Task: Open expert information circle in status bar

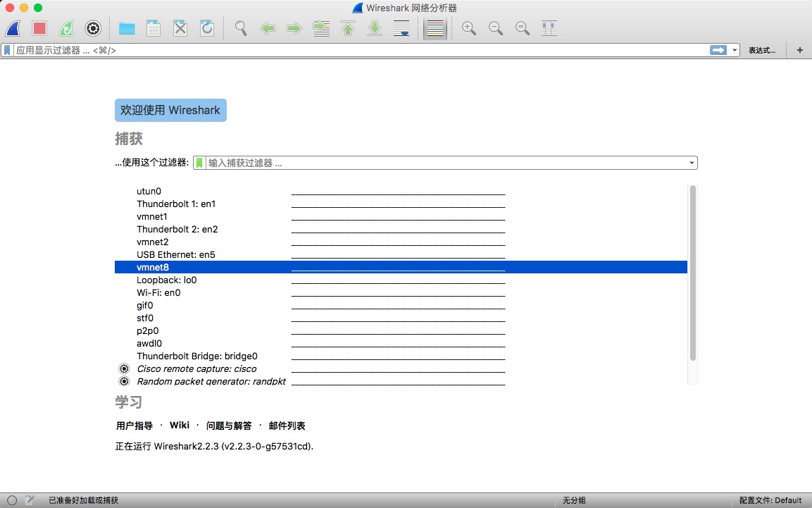Action: (x=12, y=500)
